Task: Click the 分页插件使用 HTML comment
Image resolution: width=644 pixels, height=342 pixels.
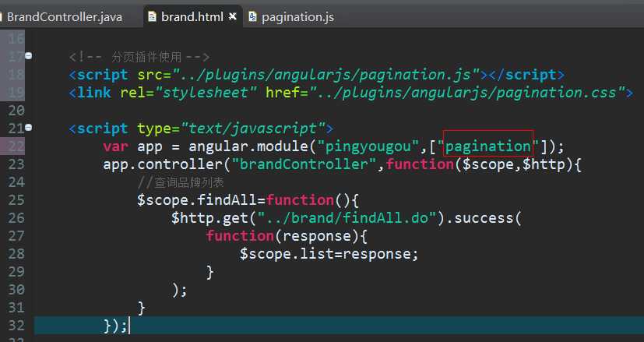Action: pyautogui.click(x=139, y=57)
